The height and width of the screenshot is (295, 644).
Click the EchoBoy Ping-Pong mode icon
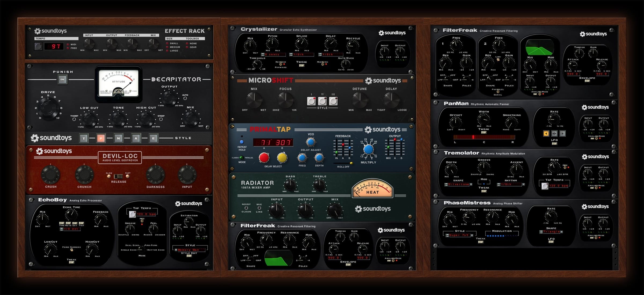click(152, 246)
